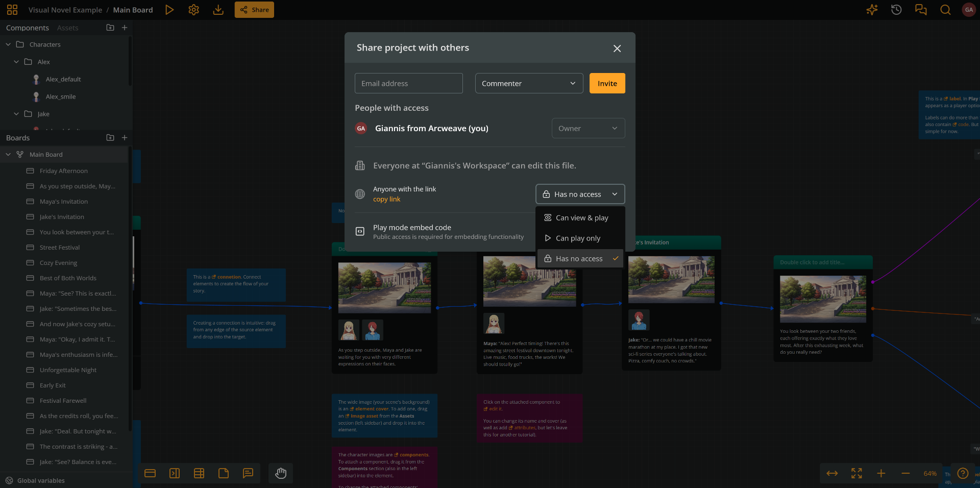Select the Hand pan tool
The width and height of the screenshot is (980, 488).
[280, 473]
